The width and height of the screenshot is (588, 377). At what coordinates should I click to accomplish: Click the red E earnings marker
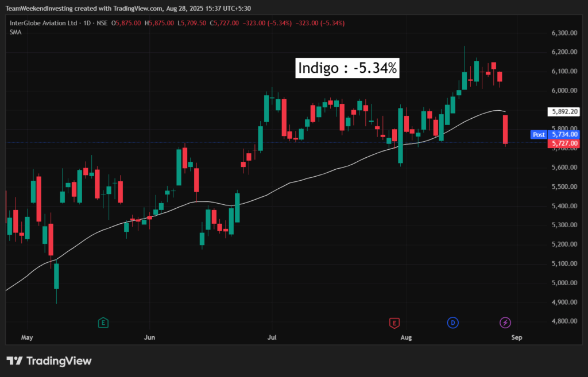point(394,322)
